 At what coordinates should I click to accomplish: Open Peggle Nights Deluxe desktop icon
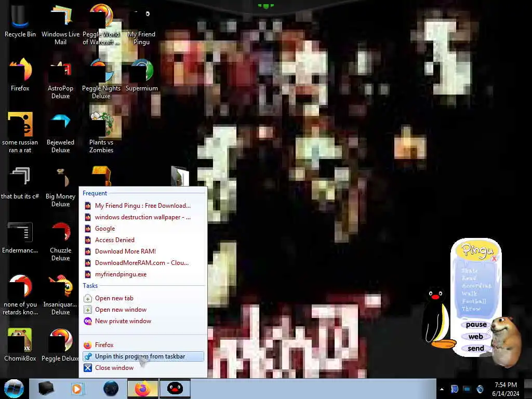[101, 79]
